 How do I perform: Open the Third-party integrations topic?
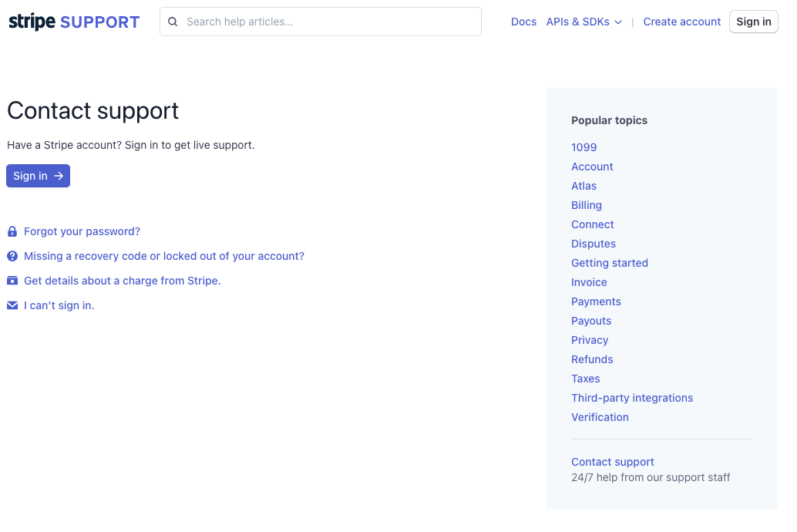pyautogui.click(x=632, y=399)
